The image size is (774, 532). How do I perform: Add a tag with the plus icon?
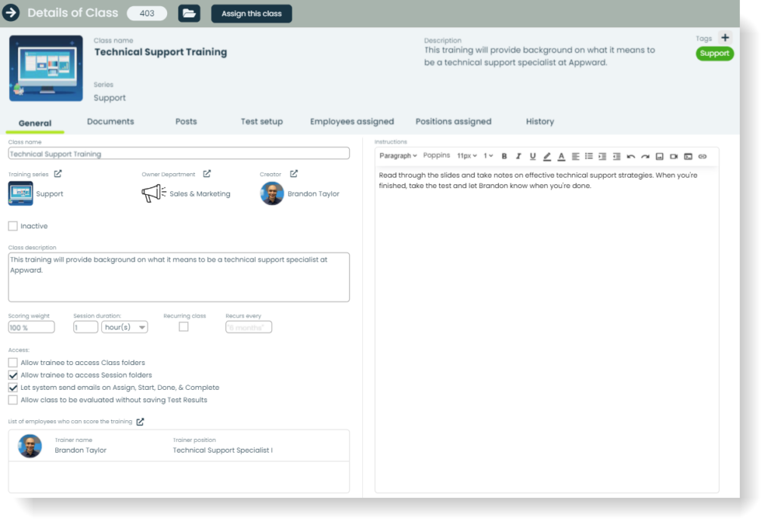pos(725,38)
